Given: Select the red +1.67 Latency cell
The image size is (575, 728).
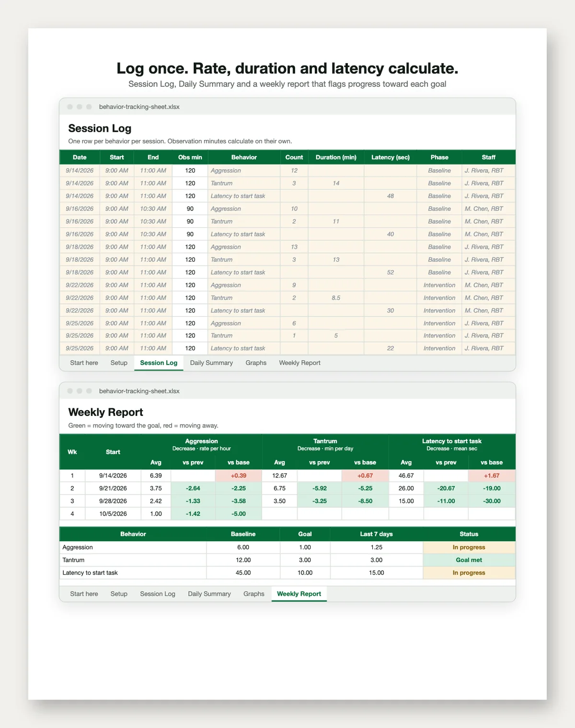Looking at the screenshot, I should [492, 475].
